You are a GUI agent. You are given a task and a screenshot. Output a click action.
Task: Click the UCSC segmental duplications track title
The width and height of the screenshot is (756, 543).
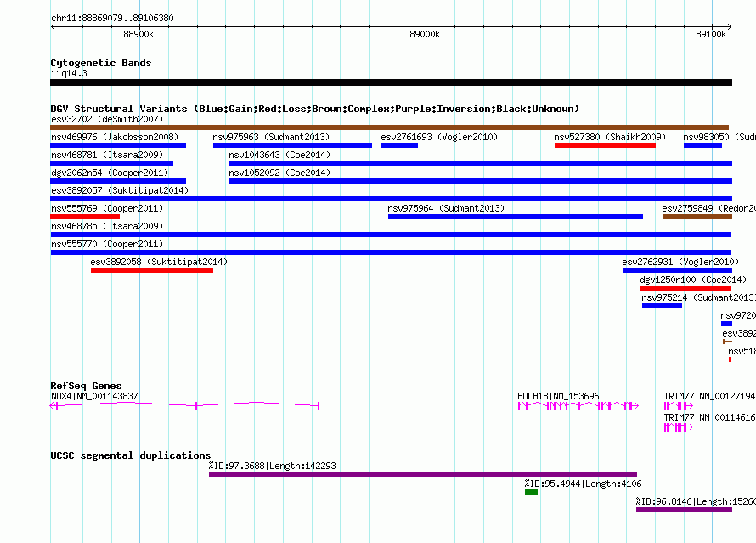tap(131, 455)
